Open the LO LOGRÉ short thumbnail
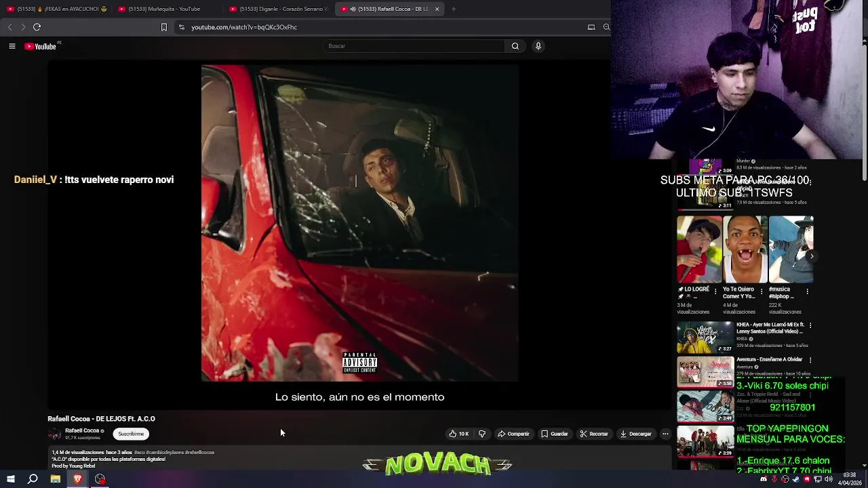The image size is (868, 488). [699, 249]
